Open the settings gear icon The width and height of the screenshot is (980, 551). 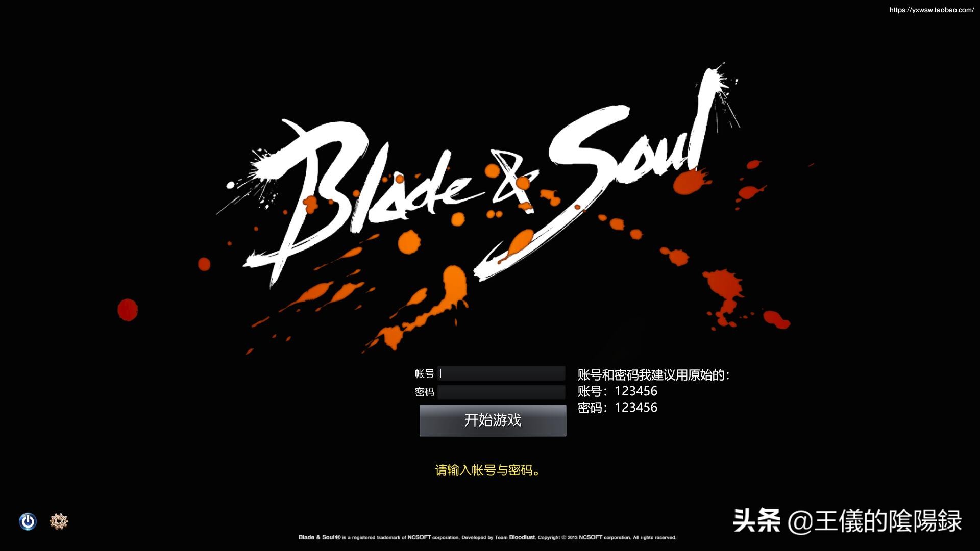(59, 521)
